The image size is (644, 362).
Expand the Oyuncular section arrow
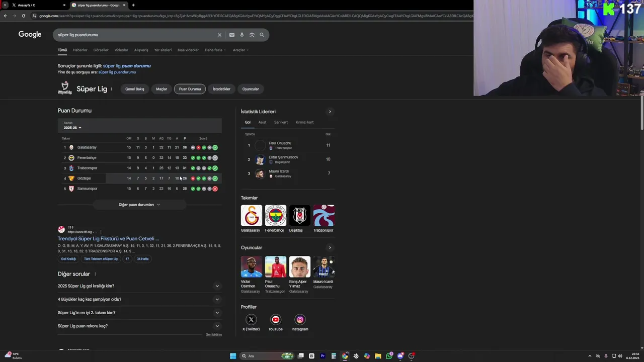(x=330, y=247)
